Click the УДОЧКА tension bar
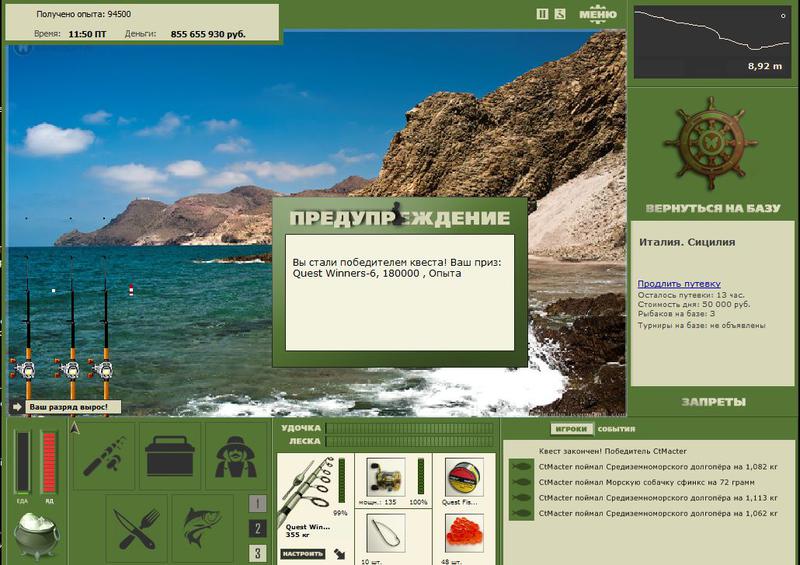Image resolution: width=800 pixels, height=565 pixels. [x=410, y=428]
